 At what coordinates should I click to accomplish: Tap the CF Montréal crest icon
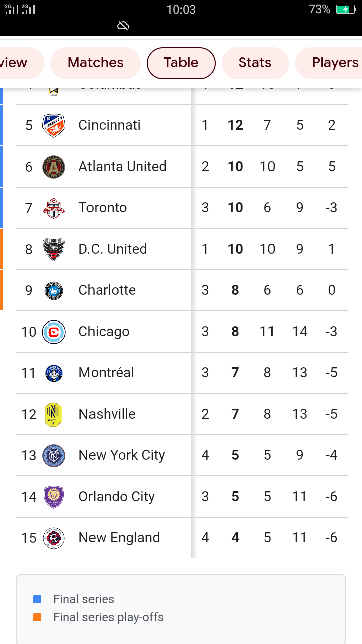pyautogui.click(x=54, y=373)
